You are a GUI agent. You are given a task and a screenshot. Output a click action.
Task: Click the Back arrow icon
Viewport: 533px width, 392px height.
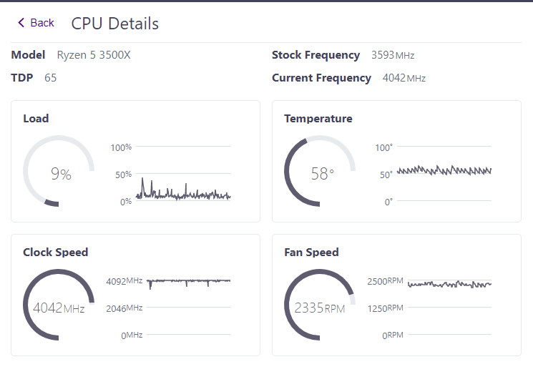[x=21, y=23]
